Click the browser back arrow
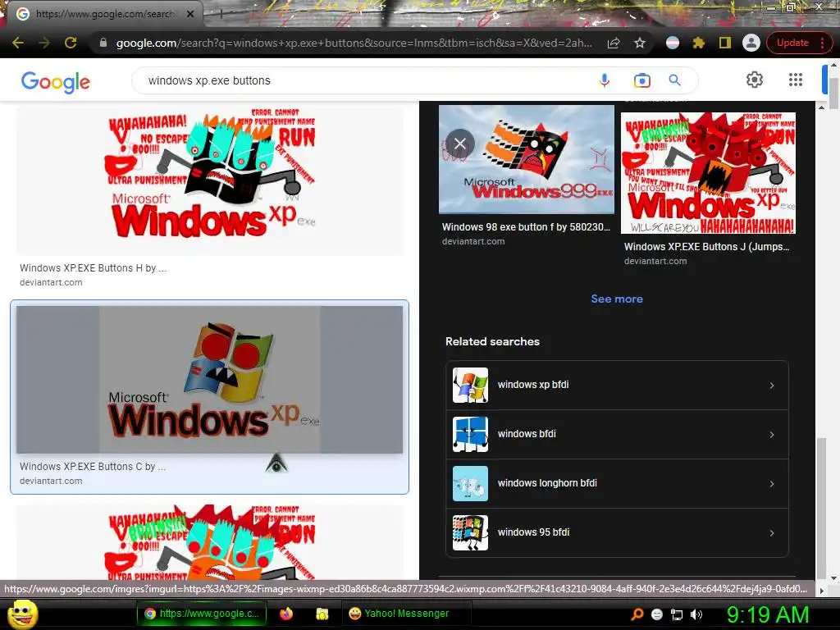 (x=18, y=43)
